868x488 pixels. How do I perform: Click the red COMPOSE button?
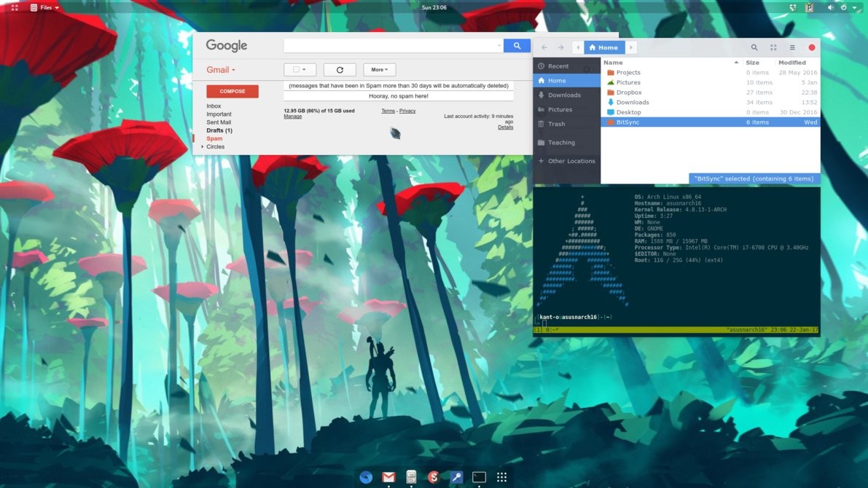coord(232,91)
